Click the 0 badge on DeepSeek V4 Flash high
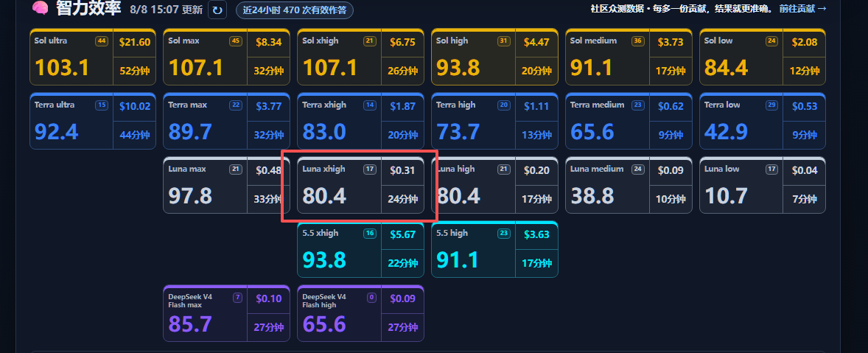The height and width of the screenshot is (353, 868). tap(372, 298)
